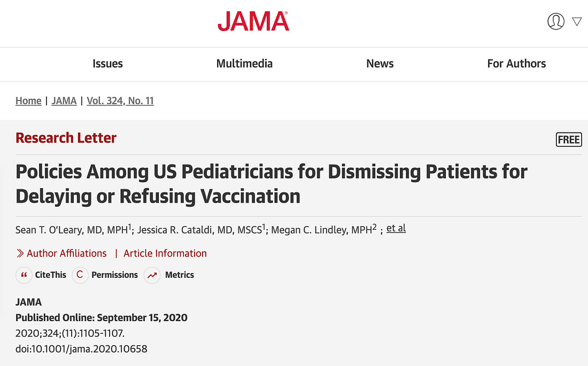Open the For Authors menu
The width and height of the screenshot is (588, 366).
click(x=516, y=64)
